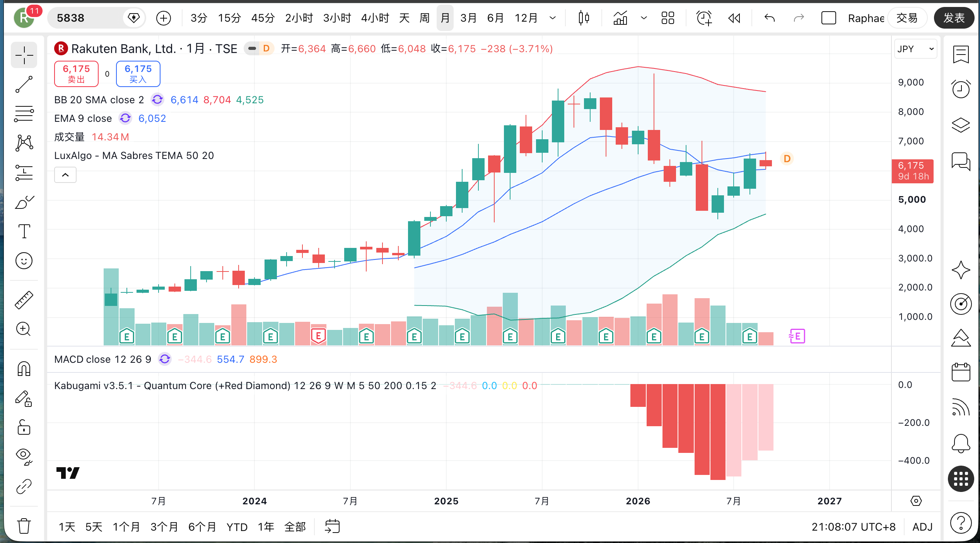This screenshot has width=980, height=543.
Task: Open the alerts clock panel
Action: pos(961,89)
